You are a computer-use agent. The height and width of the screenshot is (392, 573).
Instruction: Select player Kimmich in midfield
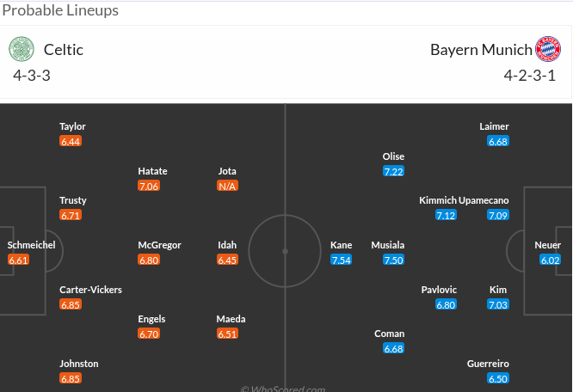click(x=437, y=200)
